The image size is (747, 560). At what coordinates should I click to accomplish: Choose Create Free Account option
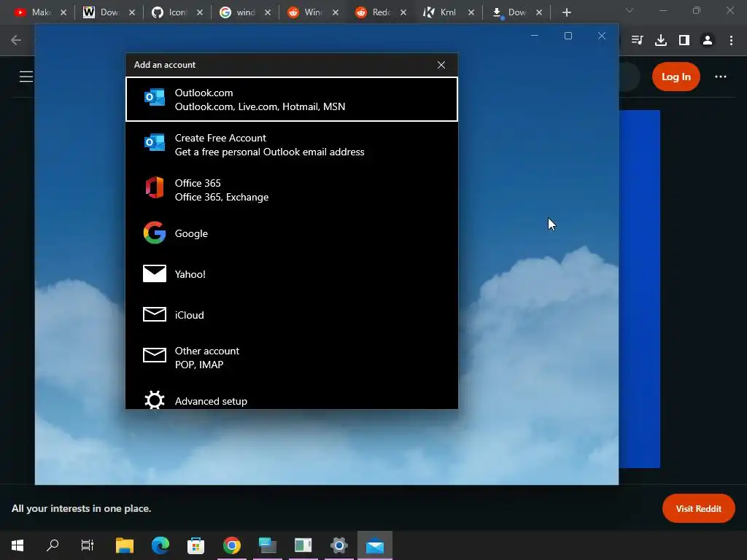[x=292, y=145]
